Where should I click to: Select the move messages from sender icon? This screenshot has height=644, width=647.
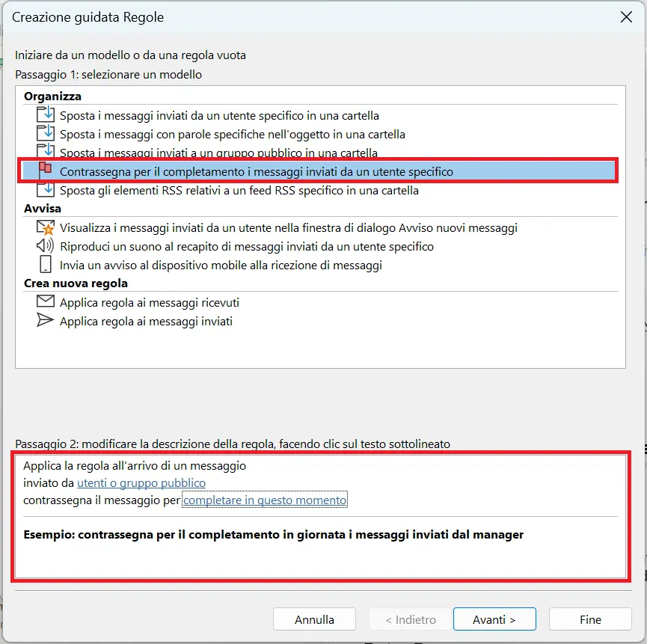tap(45, 115)
